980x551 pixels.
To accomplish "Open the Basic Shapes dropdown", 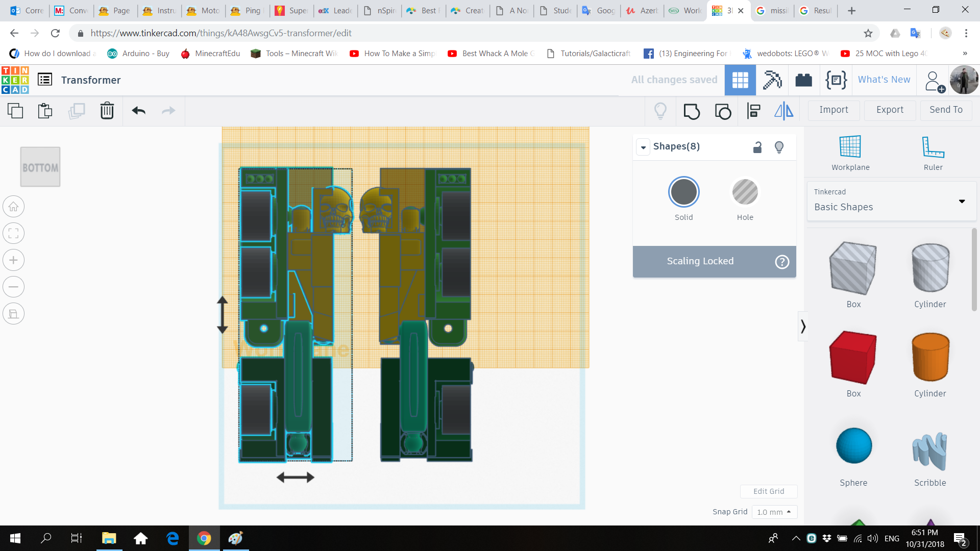I will tap(962, 201).
